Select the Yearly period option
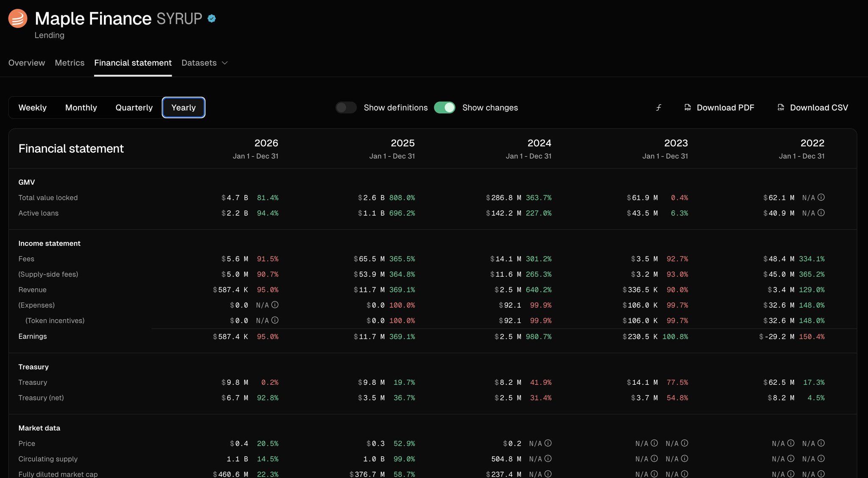 (184, 108)
